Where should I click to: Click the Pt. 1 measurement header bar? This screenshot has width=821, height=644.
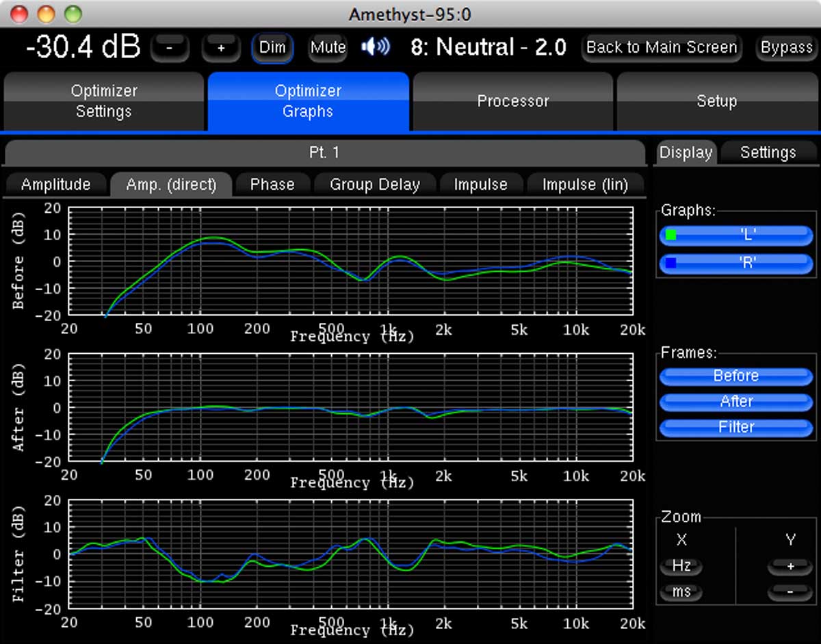coord(324,152)
